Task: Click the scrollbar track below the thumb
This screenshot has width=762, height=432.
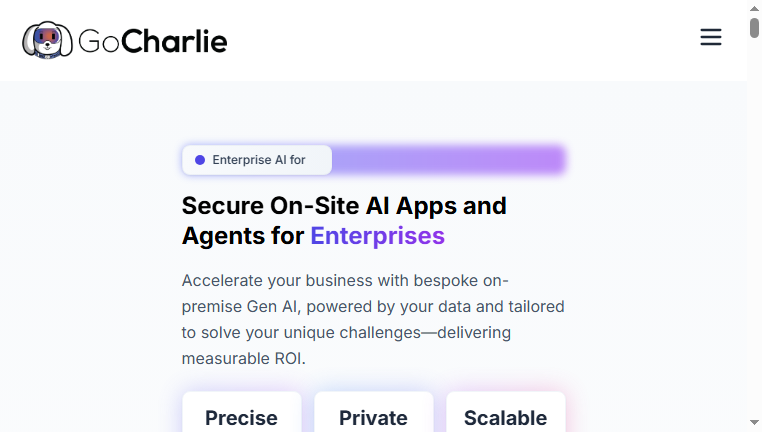Action: [x=754, y=228]
